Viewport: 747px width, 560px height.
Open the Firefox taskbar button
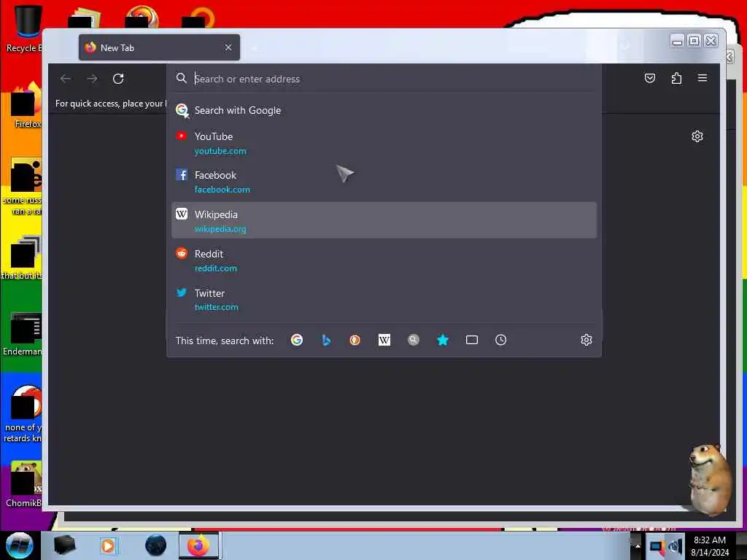coord(198,545)
